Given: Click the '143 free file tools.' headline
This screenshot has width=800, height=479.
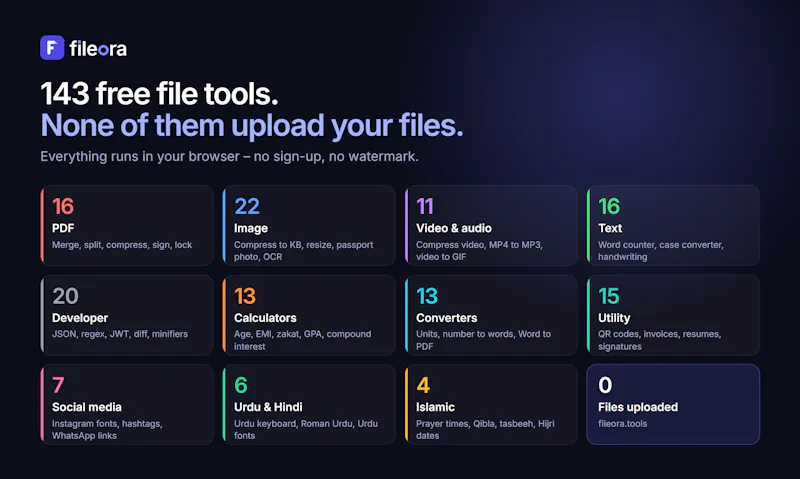Looking at the screenshot, I should 160,94.
